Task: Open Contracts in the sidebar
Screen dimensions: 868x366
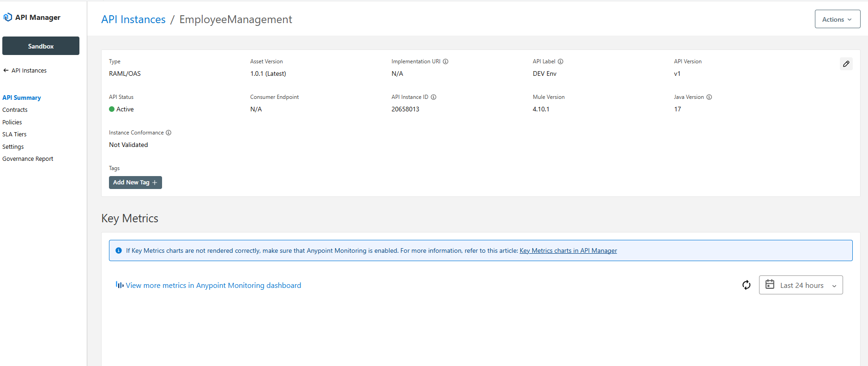Action: click(15, 110)
